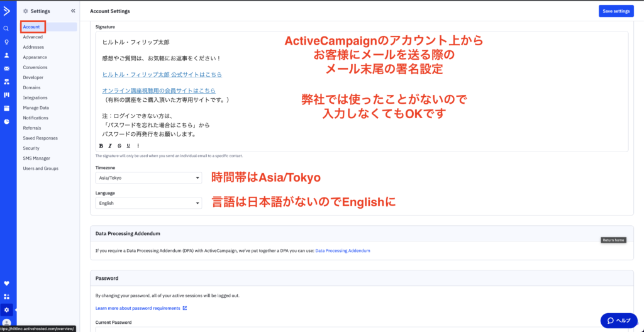Select Account in Settings menu
This screenshot has width=644, height=332.
pyautogui.click(x=31, y=26)
